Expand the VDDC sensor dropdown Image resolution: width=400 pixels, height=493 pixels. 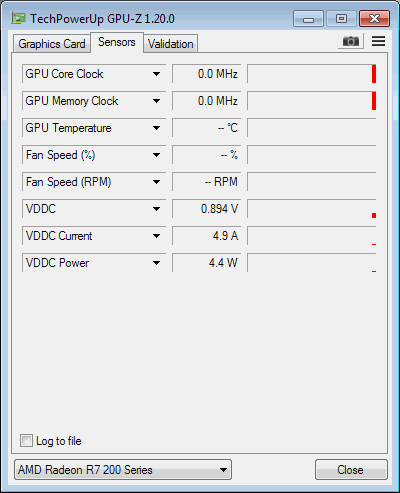(x=156, y=209)
